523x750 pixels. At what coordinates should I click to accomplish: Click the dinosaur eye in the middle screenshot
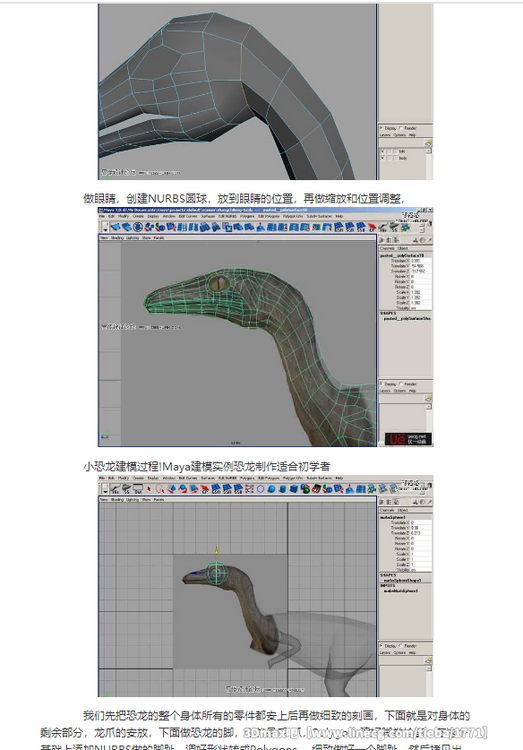coord(218,283)
